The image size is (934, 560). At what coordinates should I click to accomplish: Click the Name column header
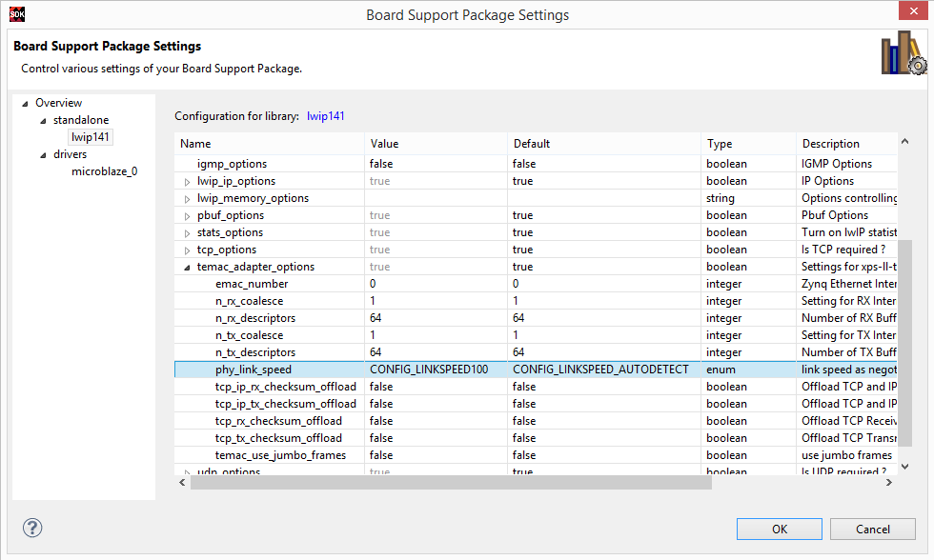click(269, 144)
